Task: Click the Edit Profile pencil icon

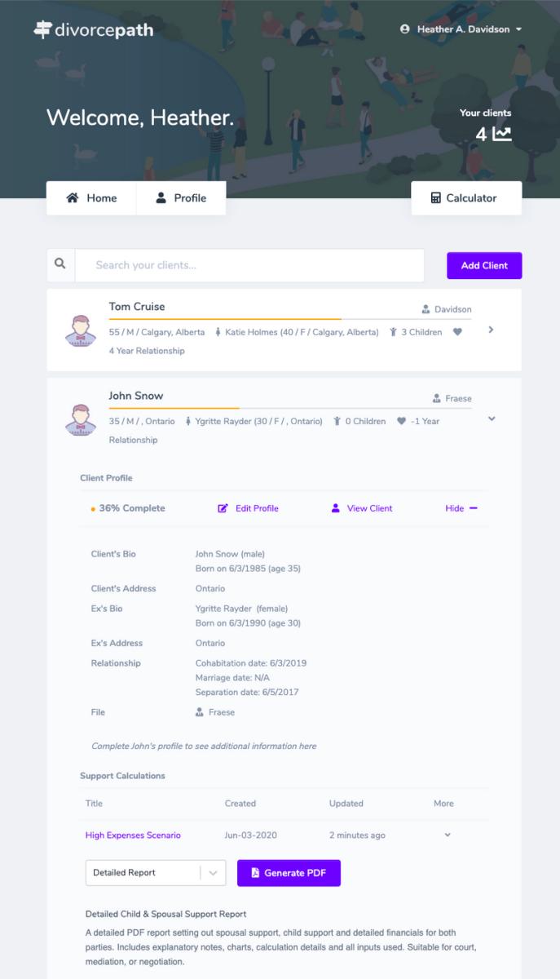Action: [x=223, y=508]
